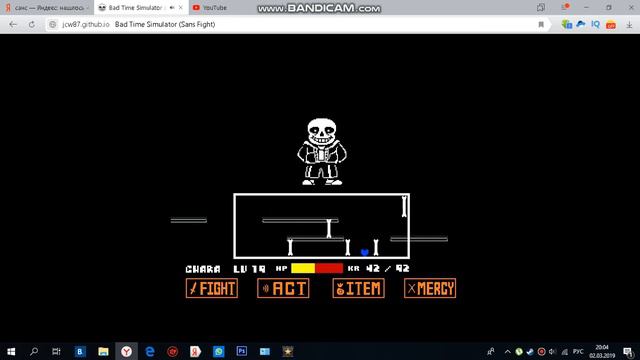Click the Steam tray icon
This screenshot has height=360, width=640.
click(530, 351)
